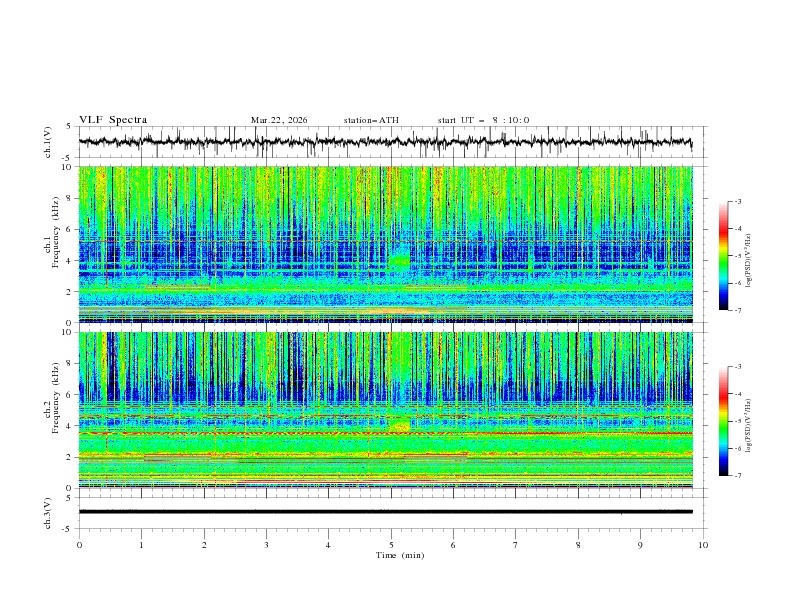792x612 pixels.
Task: Click the "-7" label on ch.1 color scale
Action: 738,310
